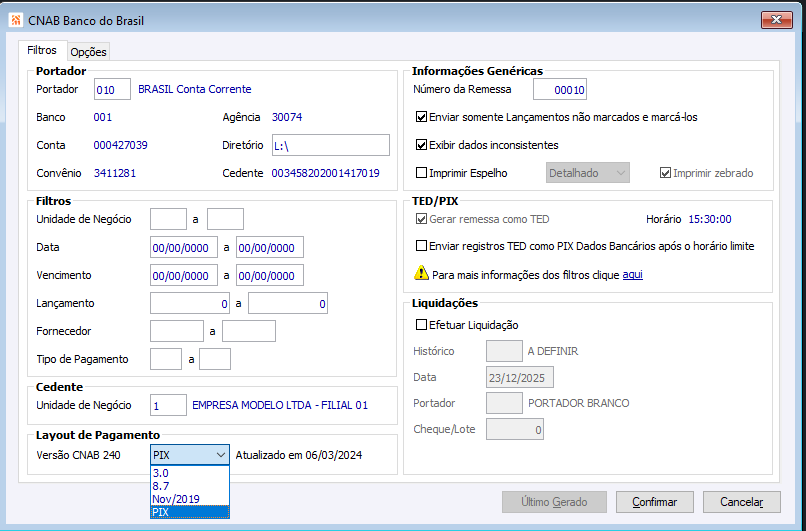Click the Portador code field
Screen dimensions: 806x531
[112, 90]
